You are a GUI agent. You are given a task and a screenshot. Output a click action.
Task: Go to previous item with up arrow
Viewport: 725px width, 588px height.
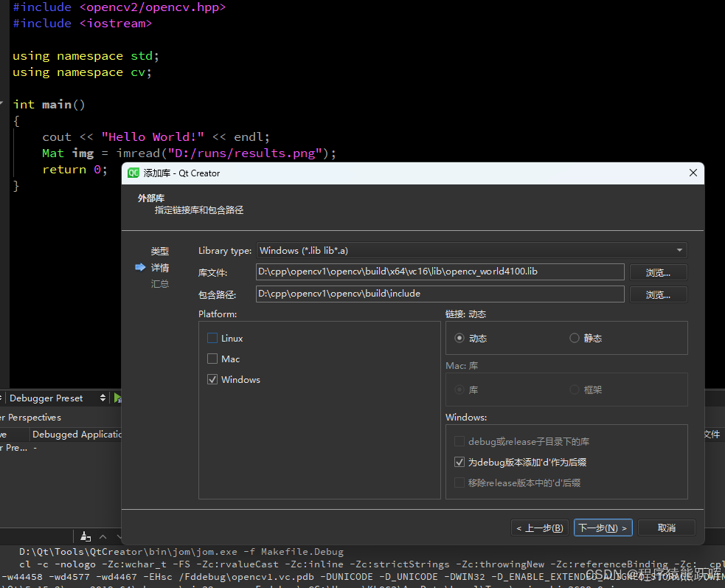point(103,536)
